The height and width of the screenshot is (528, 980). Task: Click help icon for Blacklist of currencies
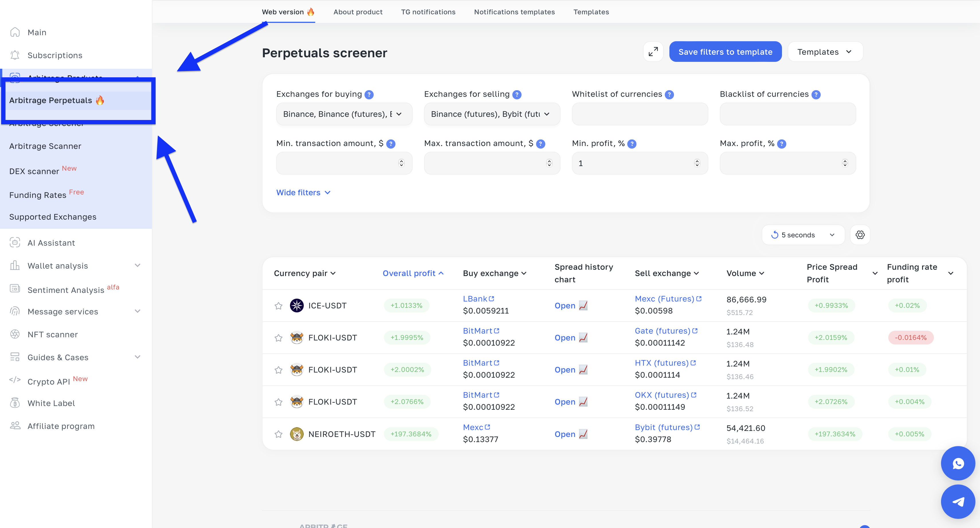[816, 94]
